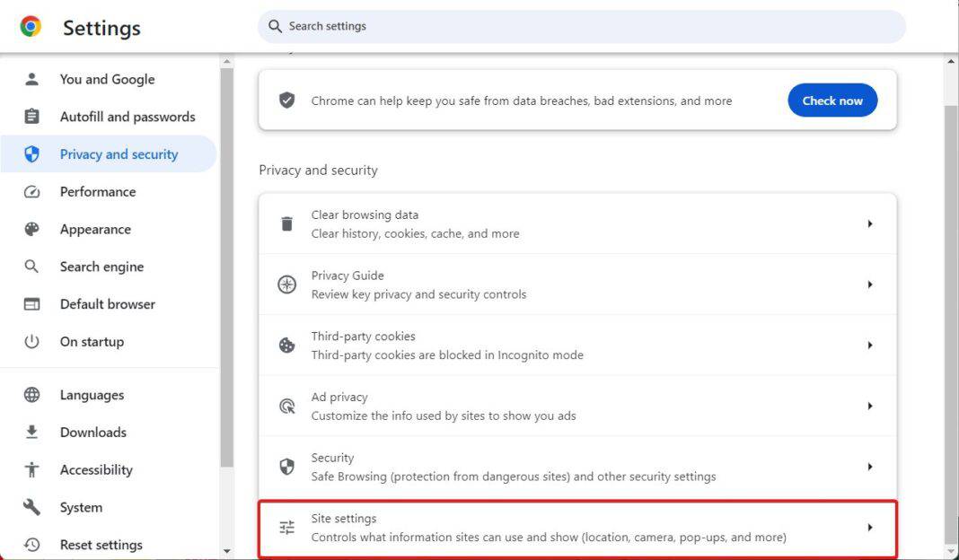959x560 pixels.
Task: Expand the Ad privacy row
Action: click(x=575, y=405)
